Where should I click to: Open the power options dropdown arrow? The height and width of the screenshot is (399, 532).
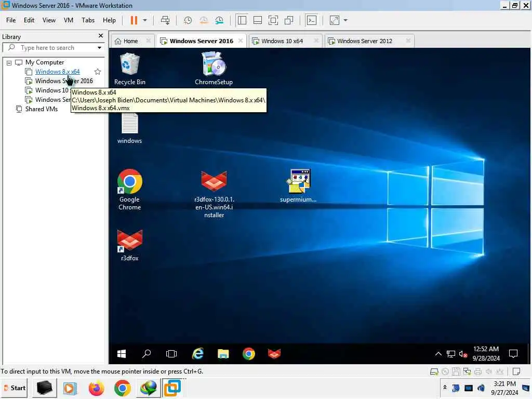tap(145, 20)
